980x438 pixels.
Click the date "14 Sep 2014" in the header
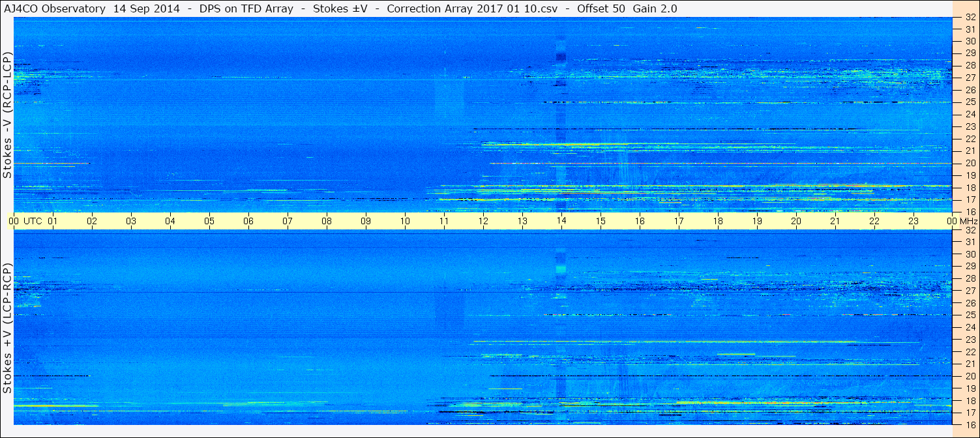click(145, 9)
